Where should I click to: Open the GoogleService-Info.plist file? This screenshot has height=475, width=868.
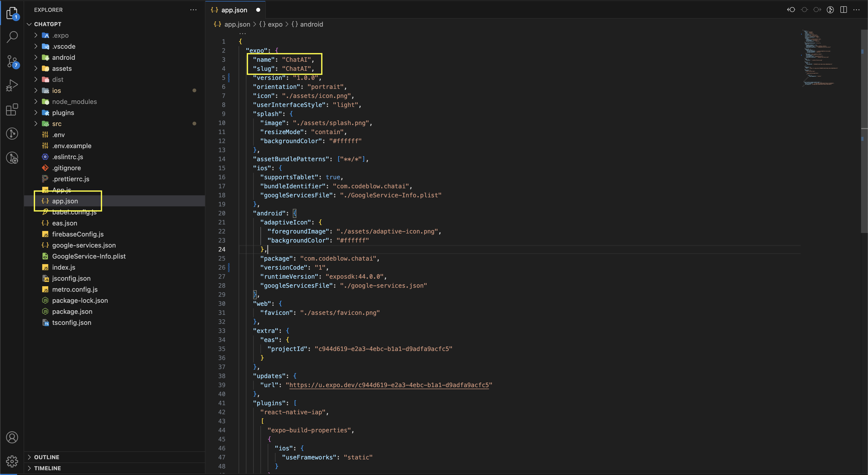point(115,256)
